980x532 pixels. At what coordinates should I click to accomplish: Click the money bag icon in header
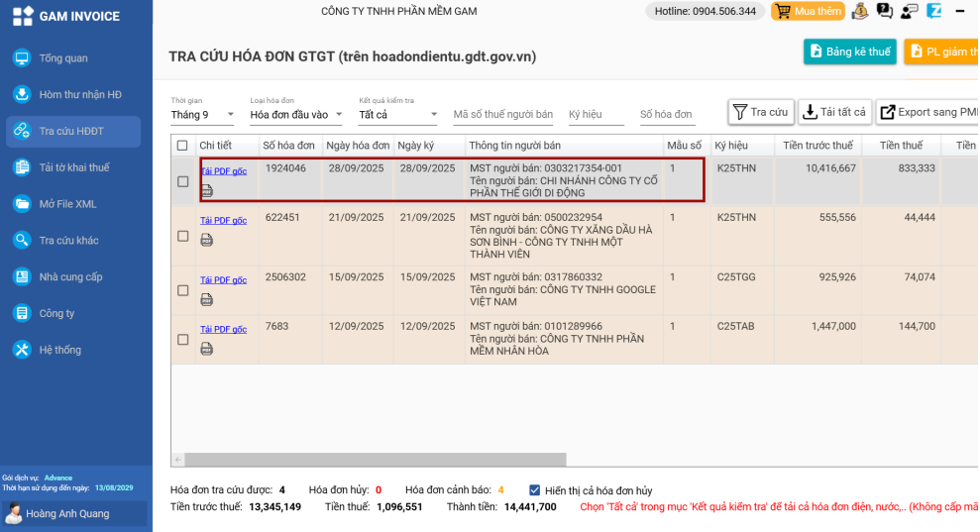click(x=859, y=12)
